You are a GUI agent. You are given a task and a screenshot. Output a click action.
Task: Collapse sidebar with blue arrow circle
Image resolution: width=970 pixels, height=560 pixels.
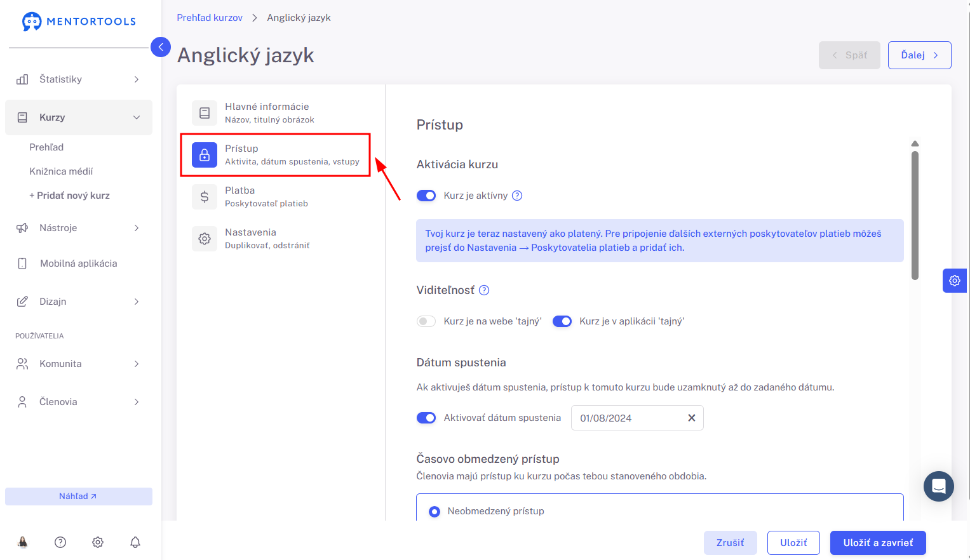(161, 47)
